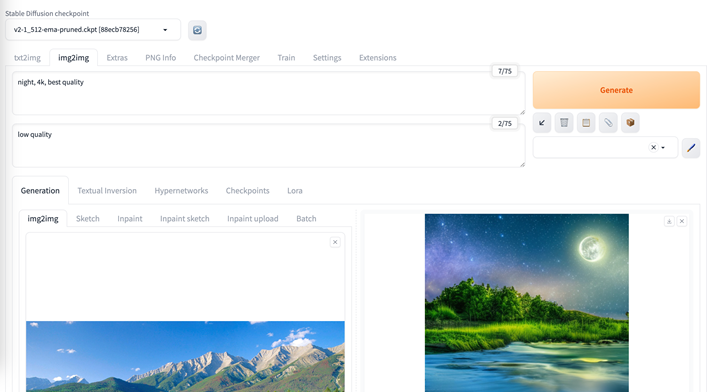Open the Checkpoints tab
This screenshot has height=392, width=707.
pyautogui.click(x=248, y=190)
